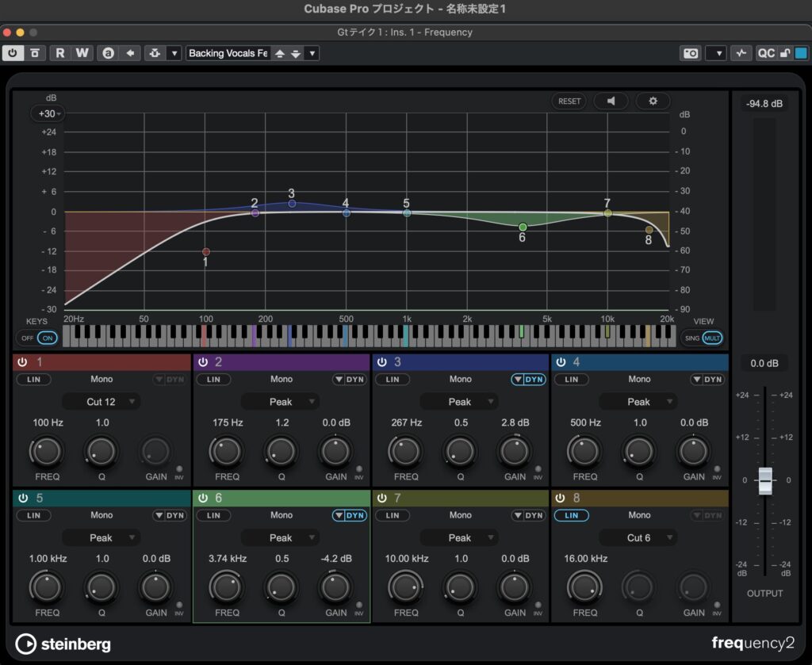Toggle the plug-in power button in toolbar
The image size is (812, 665).
(x=13, y=53)
